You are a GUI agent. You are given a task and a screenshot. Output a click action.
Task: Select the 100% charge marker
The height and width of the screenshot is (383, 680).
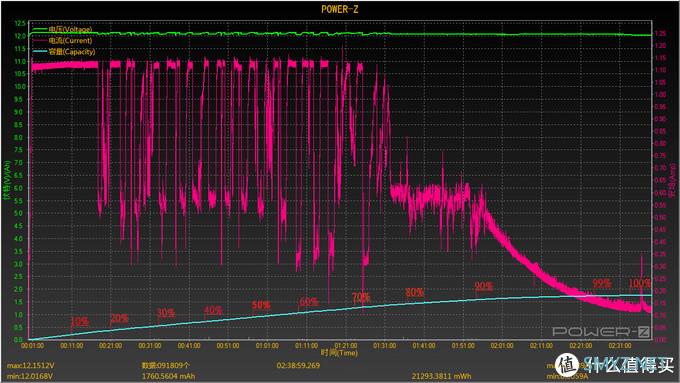click(640, 284)
